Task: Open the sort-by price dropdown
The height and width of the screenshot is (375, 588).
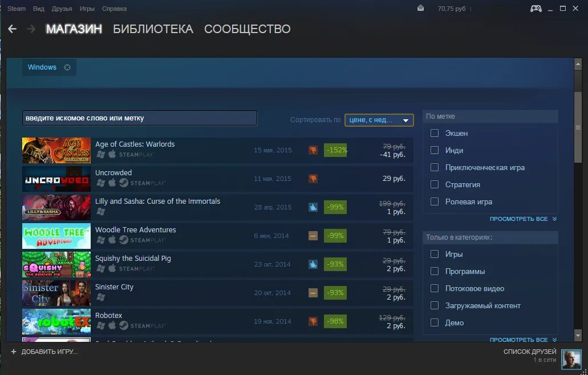Action: coord(379,120)
